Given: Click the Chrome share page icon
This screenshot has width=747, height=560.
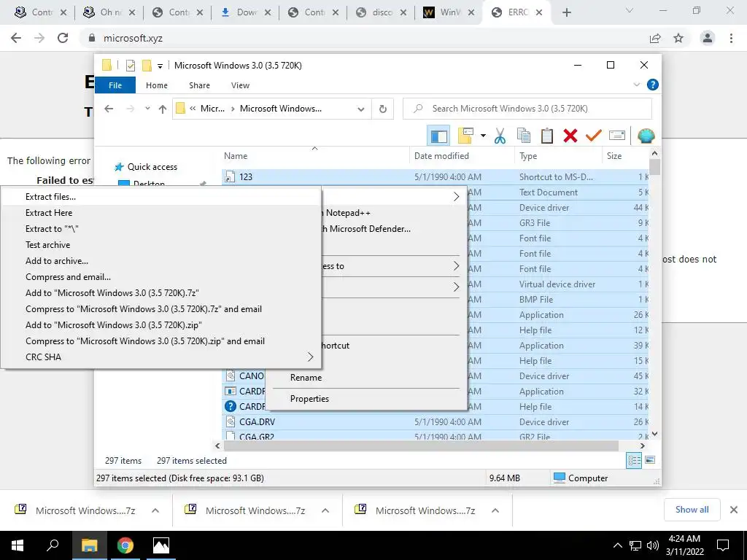Looking at the screenshot, I should point(655,38).
